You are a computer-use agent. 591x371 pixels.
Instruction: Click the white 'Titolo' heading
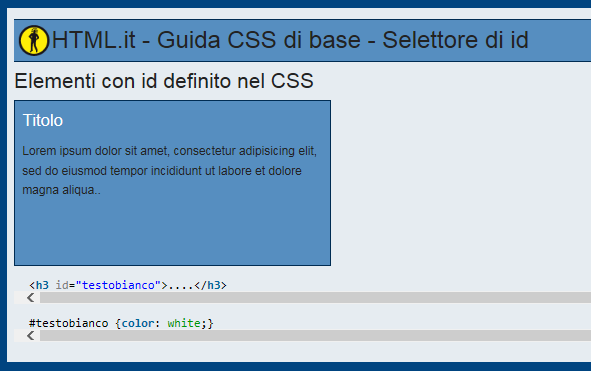click(x=43, y=121)
